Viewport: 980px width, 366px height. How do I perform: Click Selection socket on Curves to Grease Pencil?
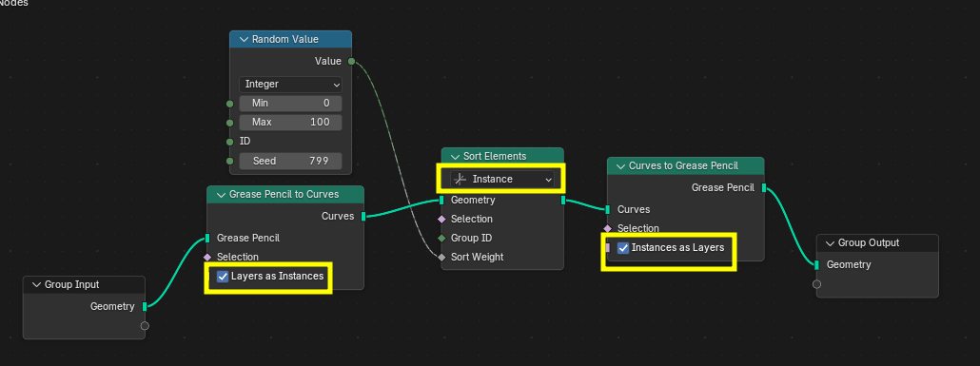(x=607, y=228)
